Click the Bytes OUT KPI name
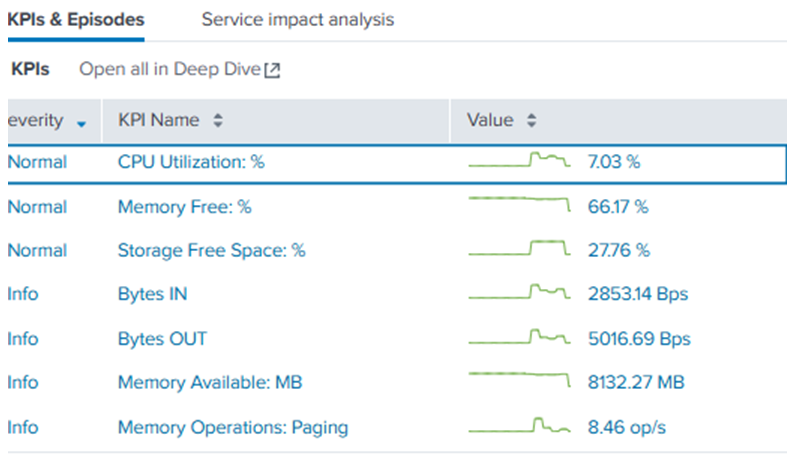The image size is (787, 457). pyautogui.click(x=162, y=339)
